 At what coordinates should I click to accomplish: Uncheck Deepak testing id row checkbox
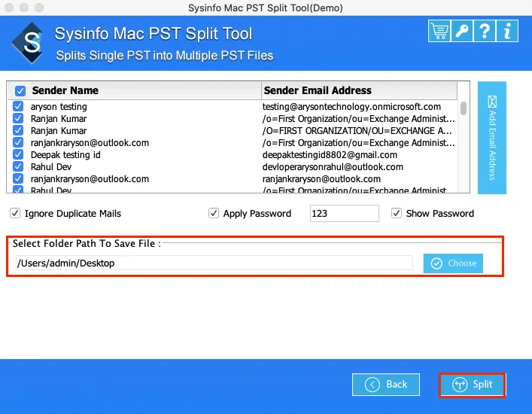pyautogui.click(x=18, y=155)
